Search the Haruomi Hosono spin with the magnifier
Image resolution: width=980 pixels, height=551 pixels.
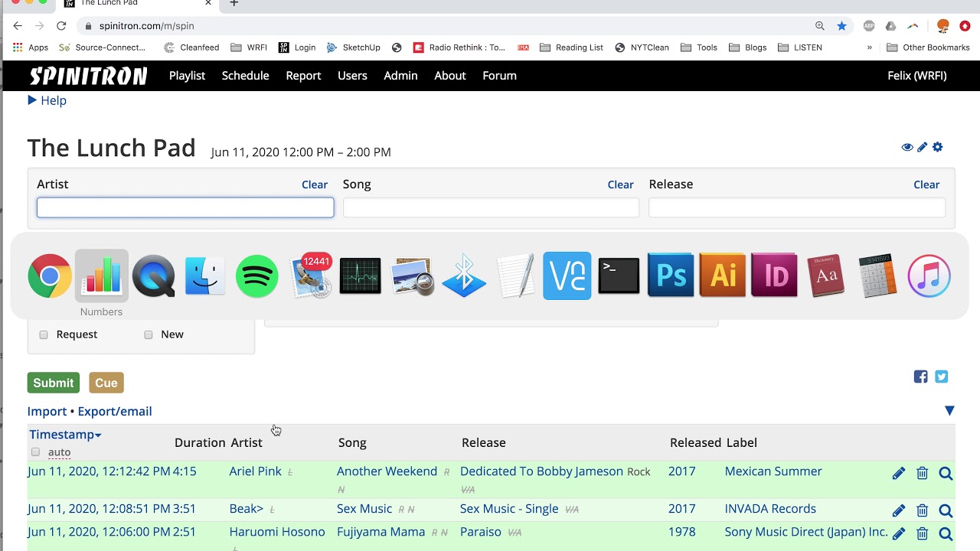946,533
